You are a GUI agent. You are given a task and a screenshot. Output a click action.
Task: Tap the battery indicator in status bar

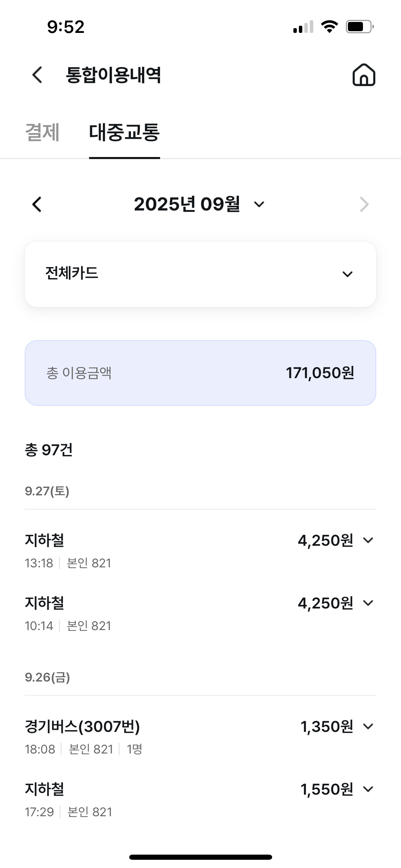point(359,27)
